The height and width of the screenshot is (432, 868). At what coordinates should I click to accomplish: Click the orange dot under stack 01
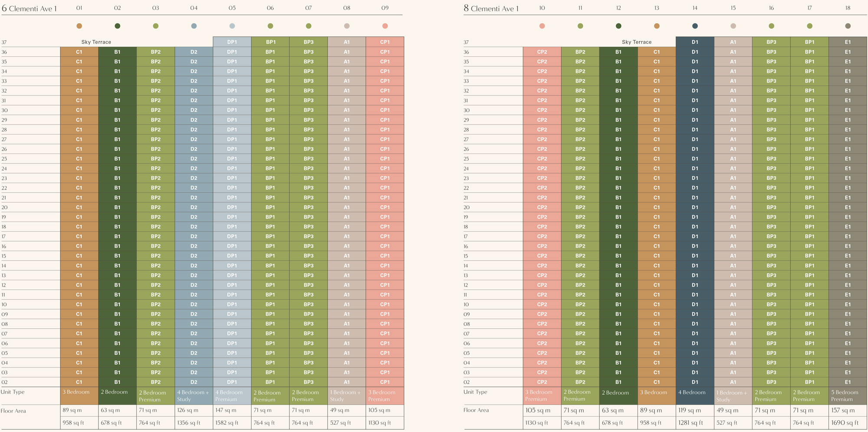click(x=79, y=26)
